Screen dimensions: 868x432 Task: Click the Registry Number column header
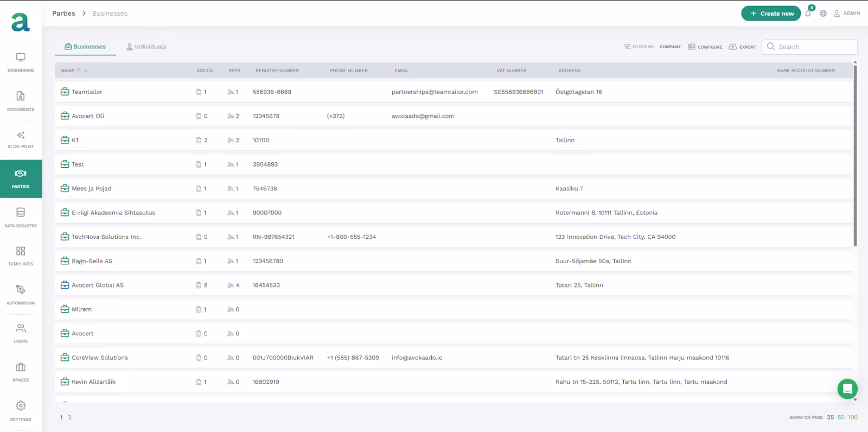[277, 71]
